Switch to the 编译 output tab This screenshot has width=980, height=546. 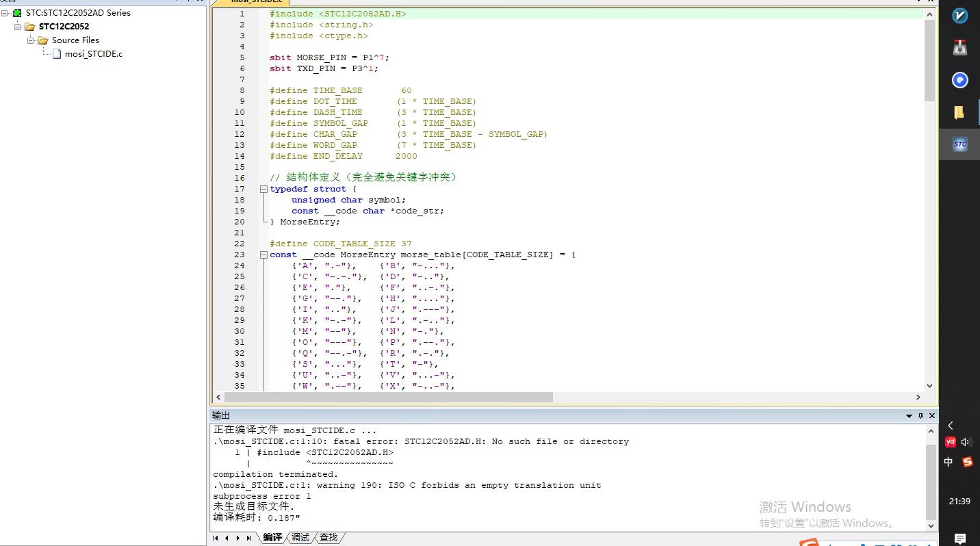pos(272,538)
